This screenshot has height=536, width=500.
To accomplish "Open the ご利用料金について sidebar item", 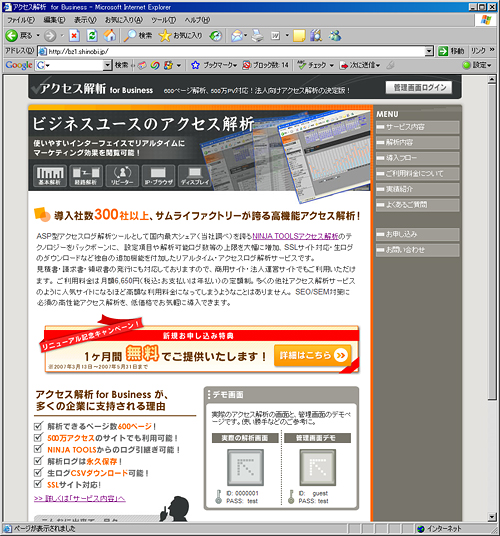I will click(x=417, y=174).
